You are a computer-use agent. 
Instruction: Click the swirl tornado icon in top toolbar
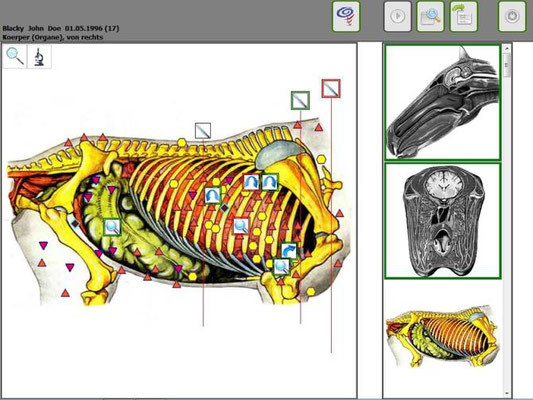[x=346, y=16]
